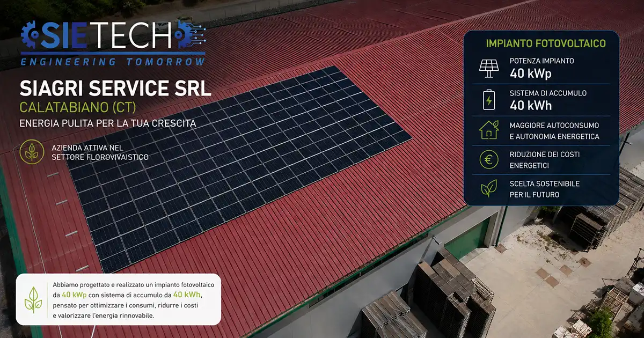
Task: Click the leaf icon beside Scelta Sostenibile
Action: pos(488,189)
